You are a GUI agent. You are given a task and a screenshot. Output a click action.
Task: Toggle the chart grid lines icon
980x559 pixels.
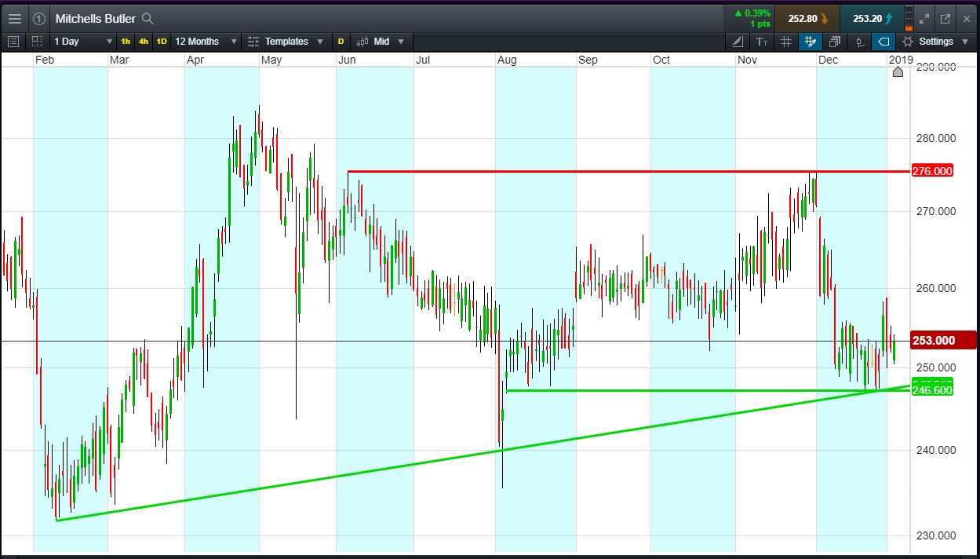coord(786,41)
